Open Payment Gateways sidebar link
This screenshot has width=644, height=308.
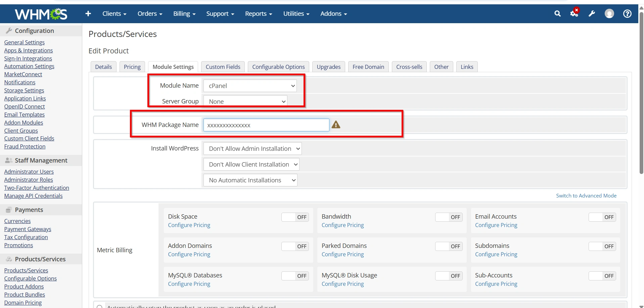click(x=28, y=229)
